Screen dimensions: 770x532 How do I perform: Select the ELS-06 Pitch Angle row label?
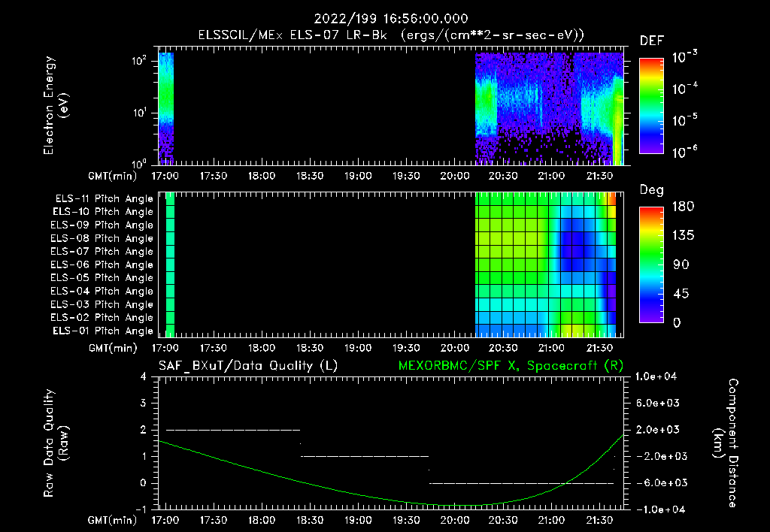point(102,264)
